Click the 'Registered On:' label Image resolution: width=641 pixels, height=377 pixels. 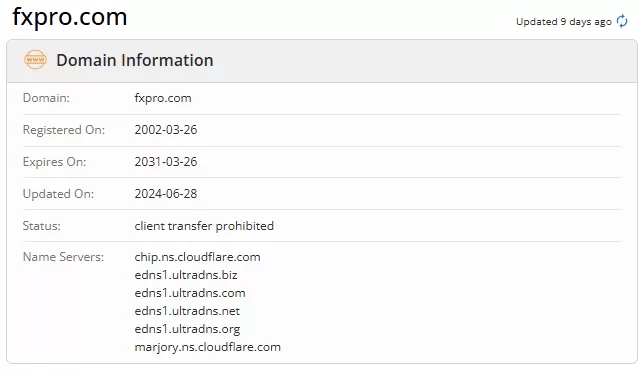pos(64,130)
